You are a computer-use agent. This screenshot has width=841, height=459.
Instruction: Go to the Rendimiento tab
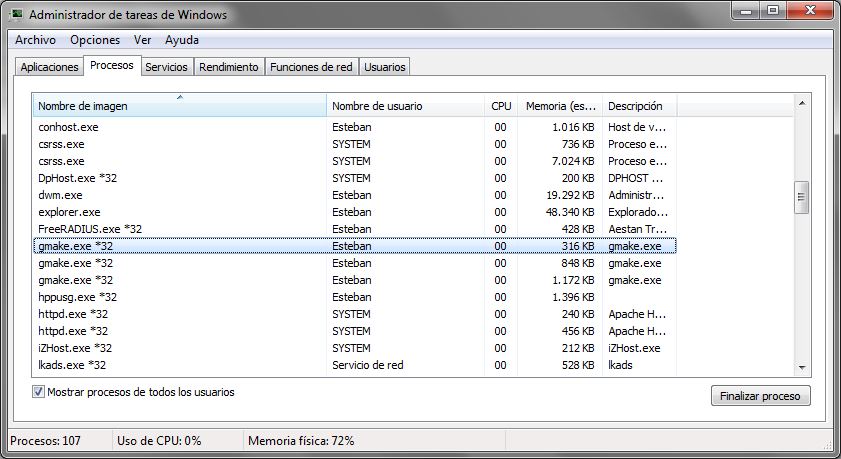(228, 67)
